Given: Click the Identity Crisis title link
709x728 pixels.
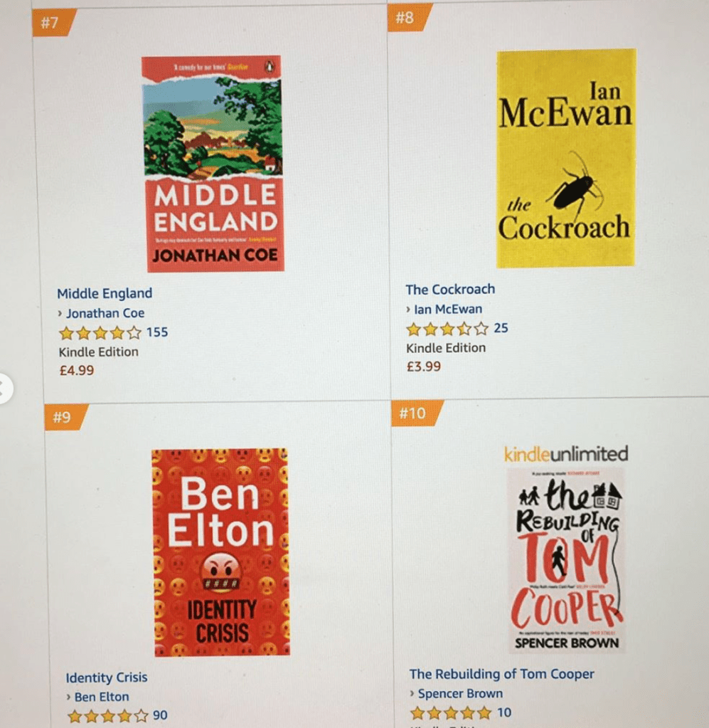Looking at the screenshot, I should (107, 677).
